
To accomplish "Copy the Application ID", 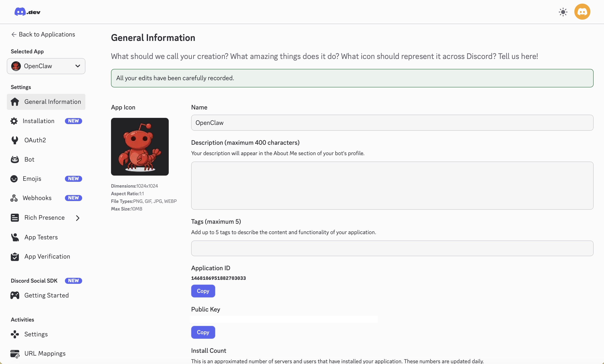I will click(x=203, y=291).
